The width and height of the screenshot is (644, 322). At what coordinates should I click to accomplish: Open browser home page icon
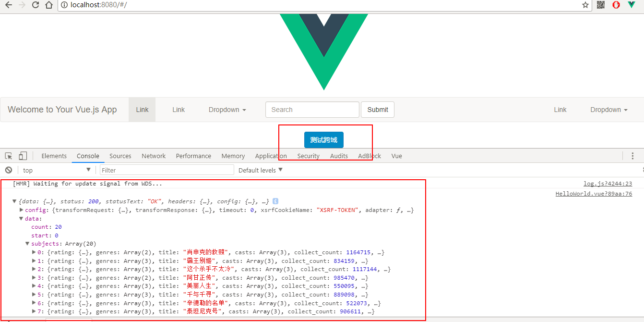49,5
